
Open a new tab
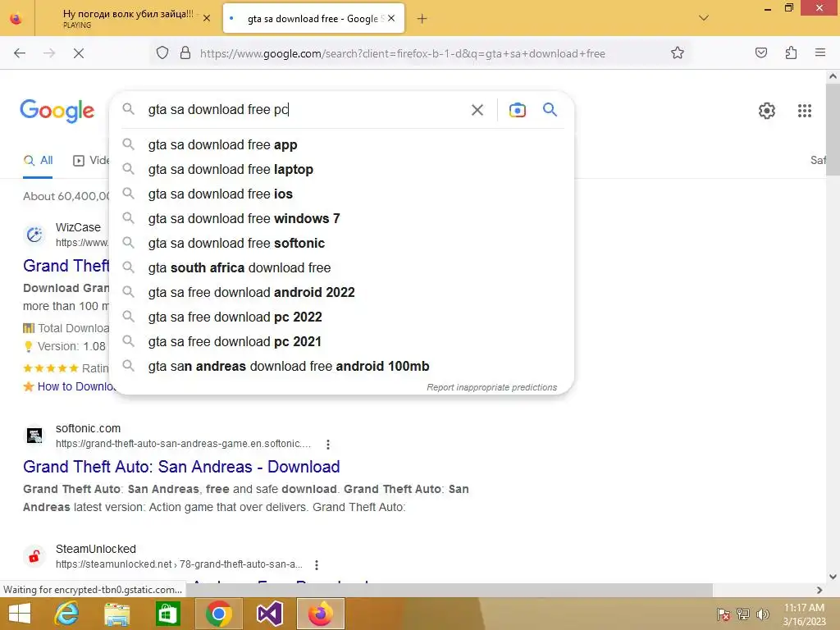(422, 19)
